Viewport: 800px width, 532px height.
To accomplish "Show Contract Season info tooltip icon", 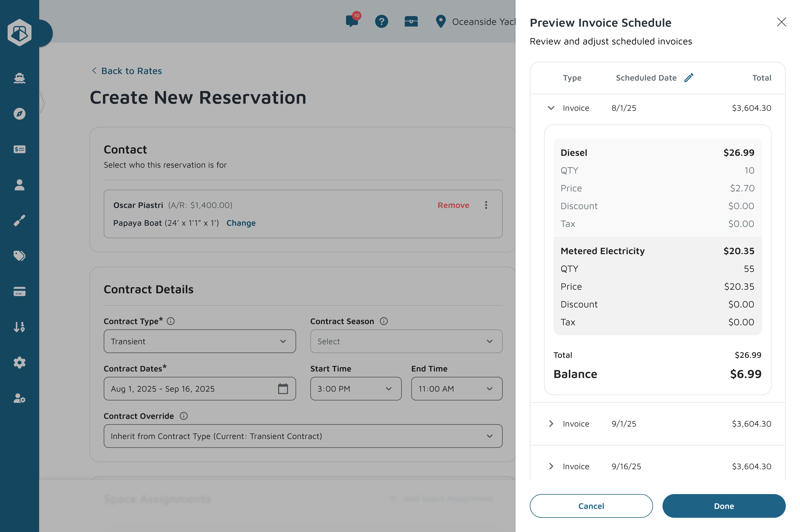I will (x=384, y=321).
